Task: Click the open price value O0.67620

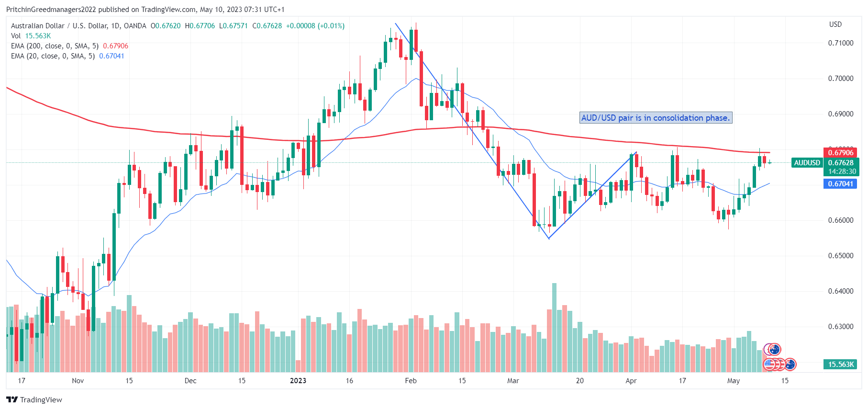Action: pos(166,26)
